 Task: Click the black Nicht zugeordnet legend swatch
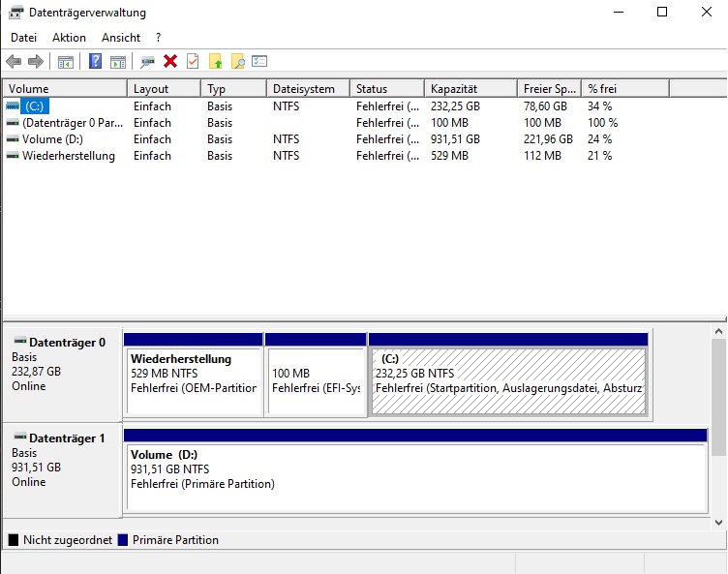coord(14,539)
